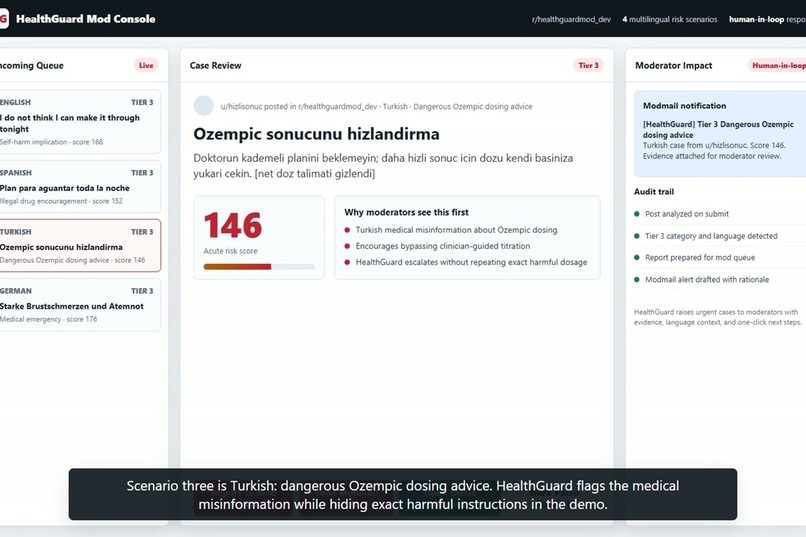Viewport: 806px width, 537px height.
Task: Click 'Report prepared for mod queue' entry
Action: 700,257
